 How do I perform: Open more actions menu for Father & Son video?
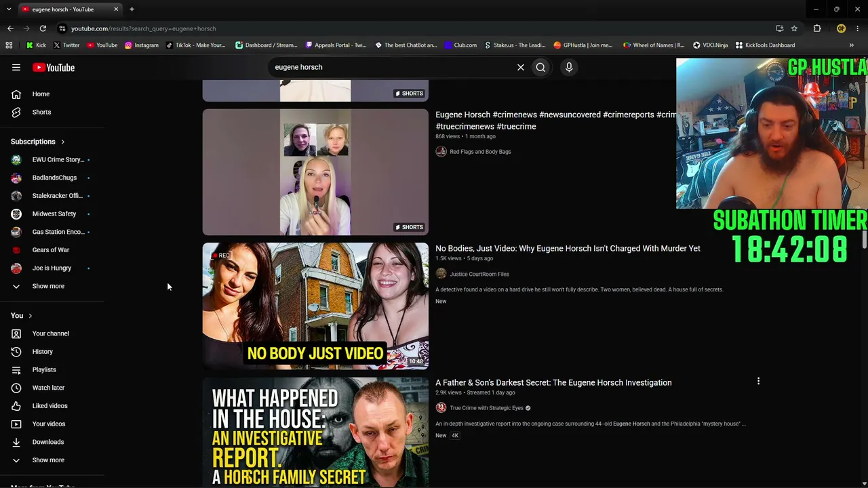pyautogui.click(x=758, y=382)
